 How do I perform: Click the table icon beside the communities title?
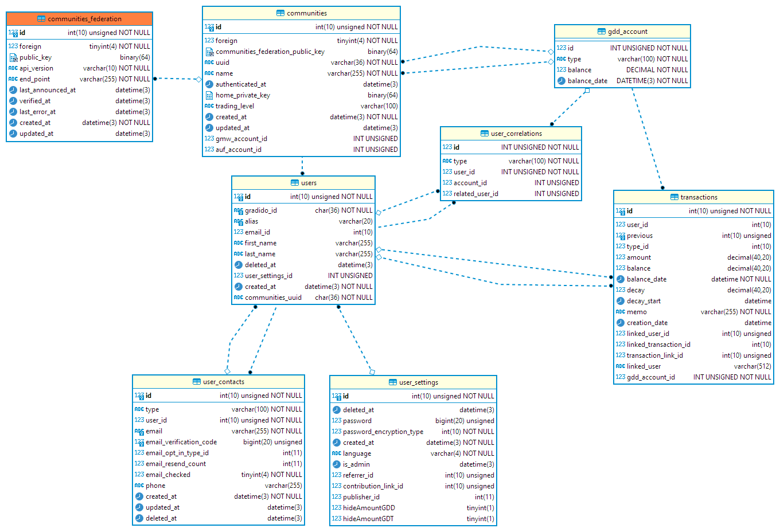[x=280, y=13]
